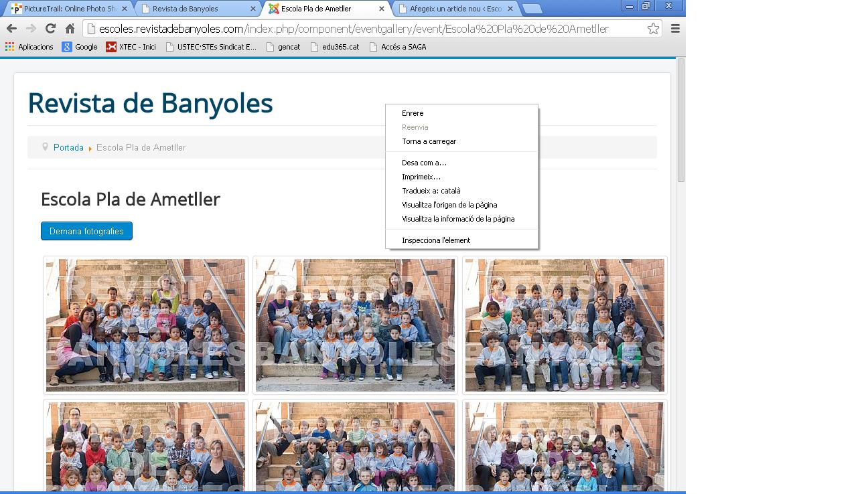Select Enrere in the context menu

[x=413, y=113]
